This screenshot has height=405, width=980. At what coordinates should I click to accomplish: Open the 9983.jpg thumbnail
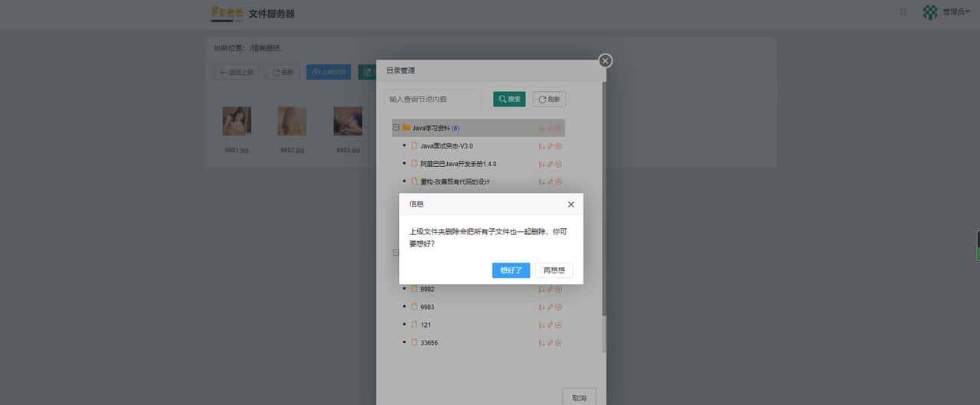click(348, 121)
